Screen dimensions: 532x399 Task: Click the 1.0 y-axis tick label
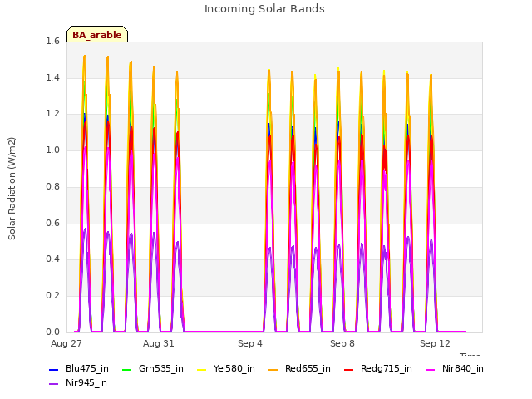(52, 150)
